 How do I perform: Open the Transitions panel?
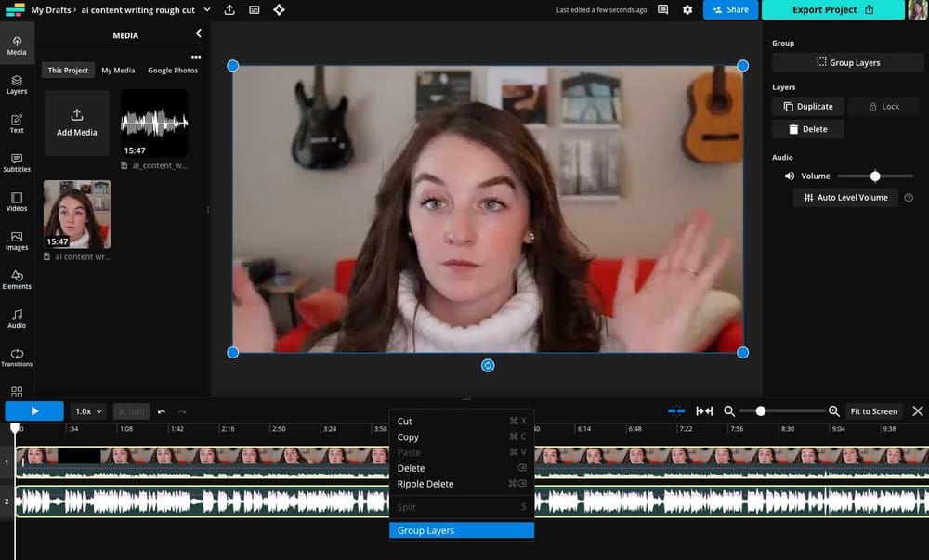(16, 358)
